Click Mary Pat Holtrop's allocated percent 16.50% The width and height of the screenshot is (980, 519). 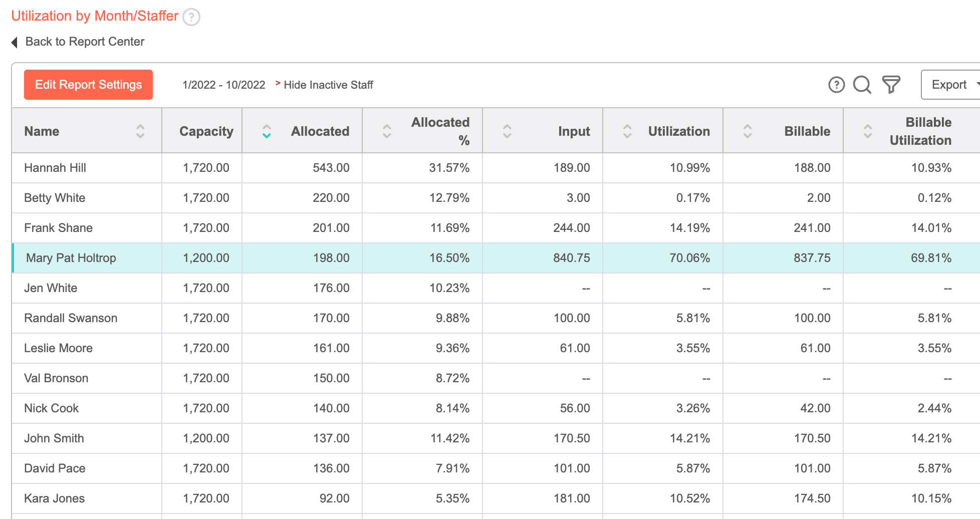[x=449, y=258]
